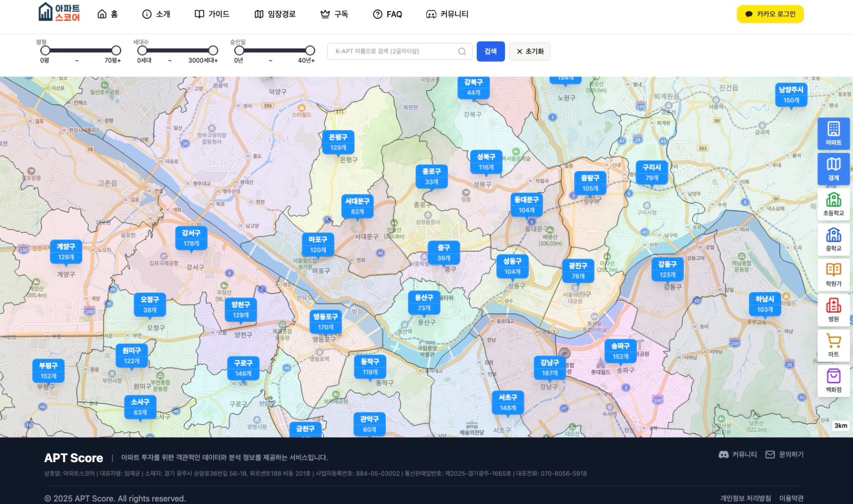This screenshot has height=504, width=853.
Task: Open the 커뮤니티 Discord link in footer
Action: [x=738, y=455]
